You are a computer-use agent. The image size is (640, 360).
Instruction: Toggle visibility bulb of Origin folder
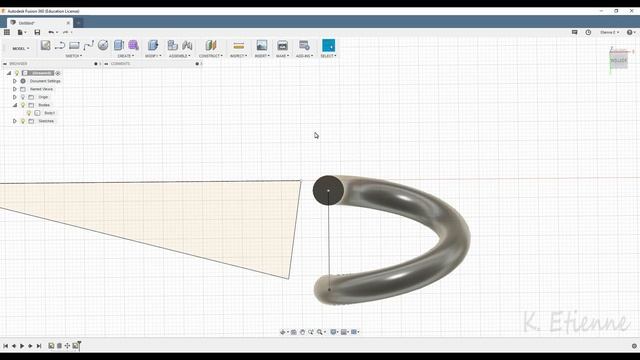tap(23, 97)
